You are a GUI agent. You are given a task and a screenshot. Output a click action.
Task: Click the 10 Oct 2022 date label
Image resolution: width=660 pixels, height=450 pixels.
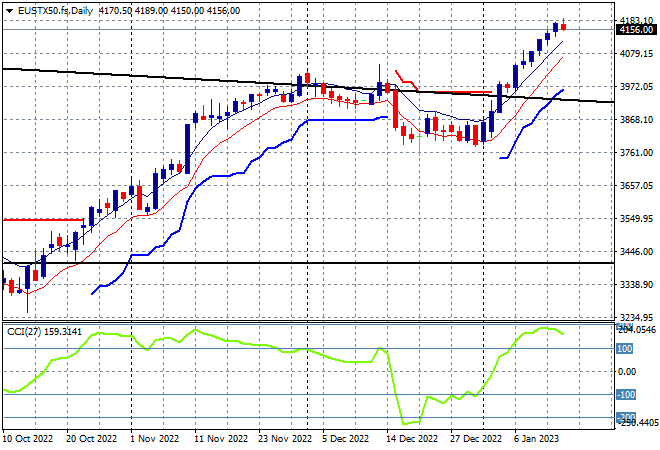(x=28, y=439)
